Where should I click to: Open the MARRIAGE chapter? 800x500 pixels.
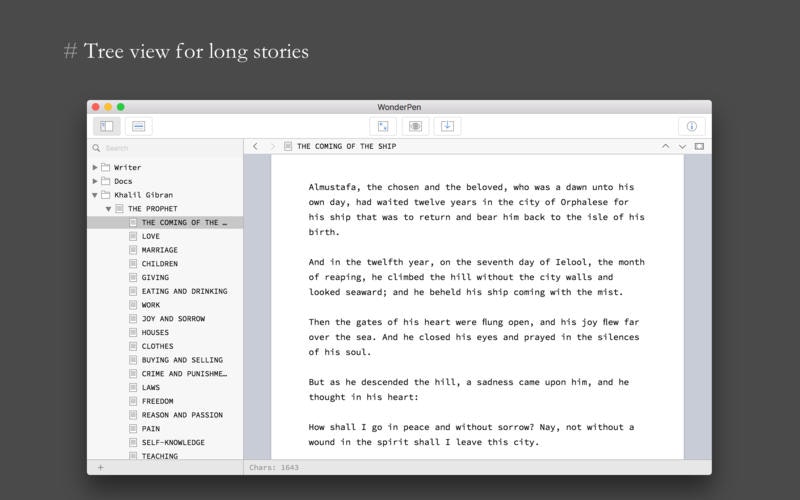click(x=160, y=250)
